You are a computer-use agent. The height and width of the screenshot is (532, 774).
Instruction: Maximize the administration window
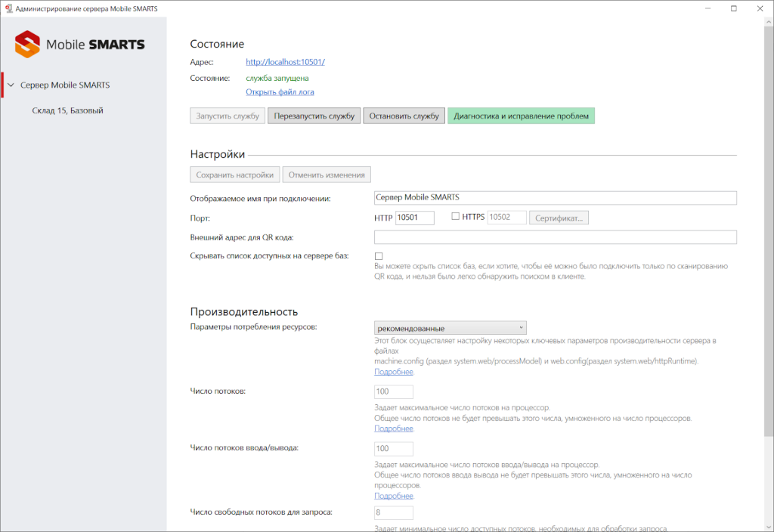[734, 8]
